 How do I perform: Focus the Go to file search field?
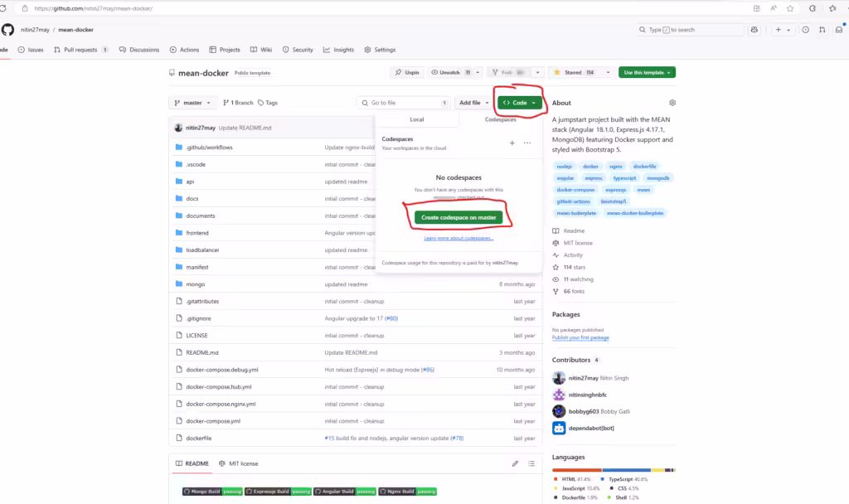(404, 102)
